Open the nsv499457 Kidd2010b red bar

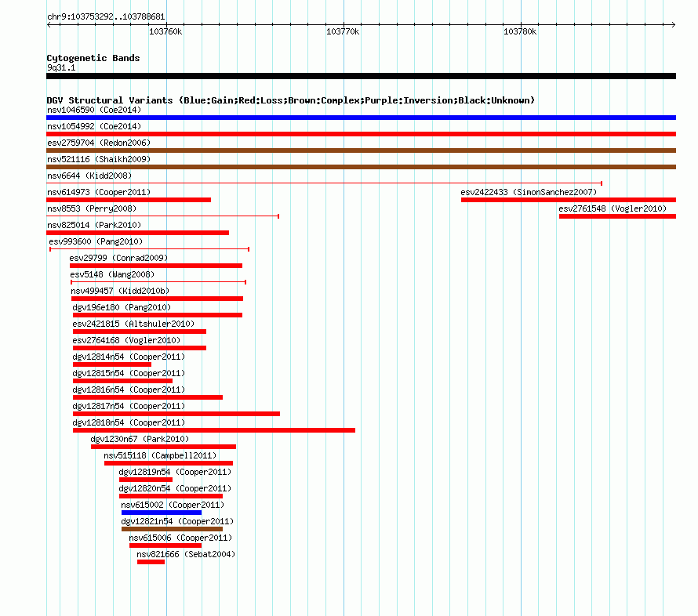coord(157,299)
